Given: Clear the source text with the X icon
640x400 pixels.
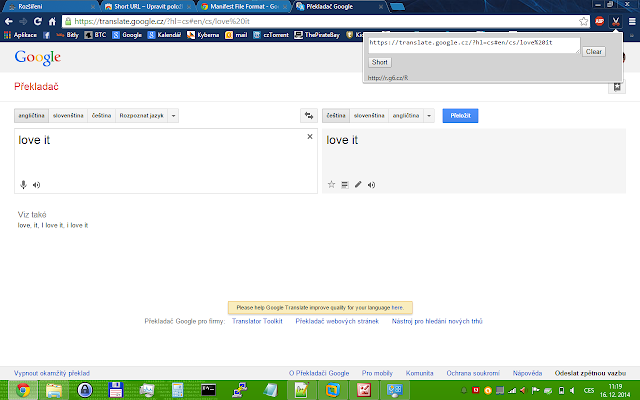Looking at the screenshot, I should 310,136.
